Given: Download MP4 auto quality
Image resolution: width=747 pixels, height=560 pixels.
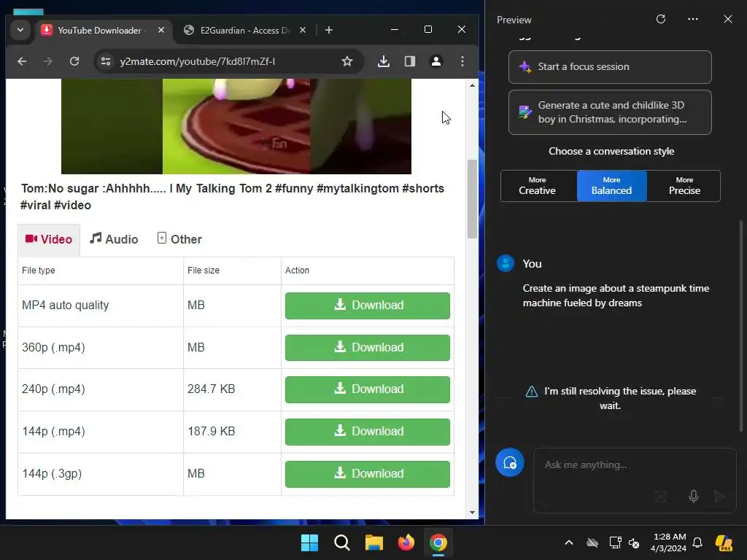Looking at the screenshot, I should (368, 306).
